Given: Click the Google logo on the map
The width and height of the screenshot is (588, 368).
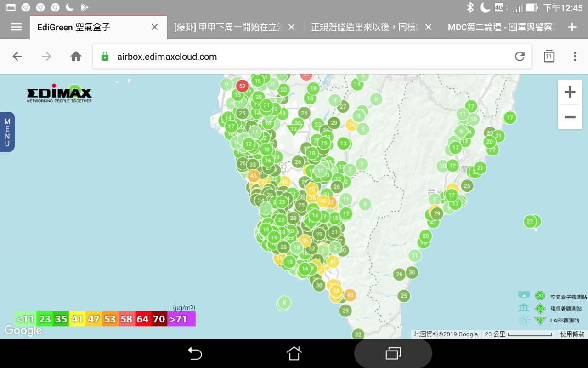Looking at the screenshot, I should (x=23, y=330).
